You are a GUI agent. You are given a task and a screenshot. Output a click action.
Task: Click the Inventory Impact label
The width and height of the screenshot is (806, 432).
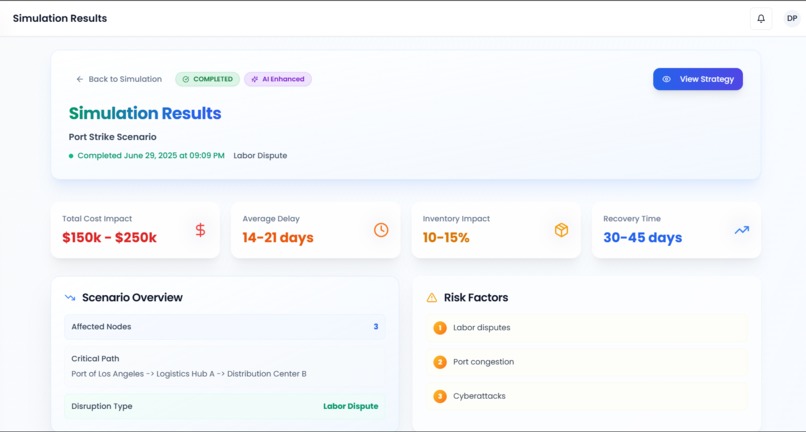[456, 219]
